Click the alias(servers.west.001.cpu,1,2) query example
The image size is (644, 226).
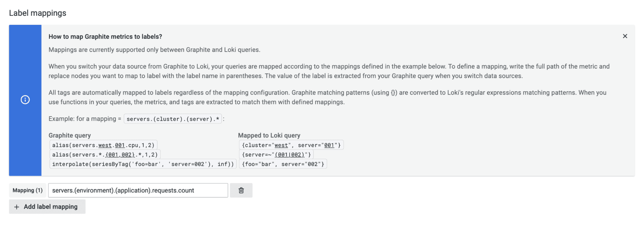pyautogui.click(x=103, y=145)
